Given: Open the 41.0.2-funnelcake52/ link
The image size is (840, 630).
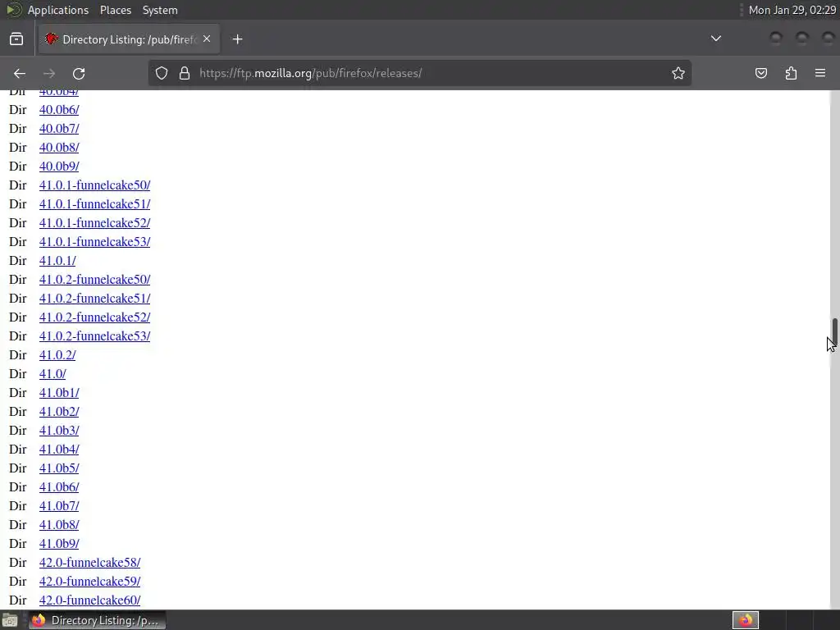Looking at the screenshot, I should coord(95,317).
